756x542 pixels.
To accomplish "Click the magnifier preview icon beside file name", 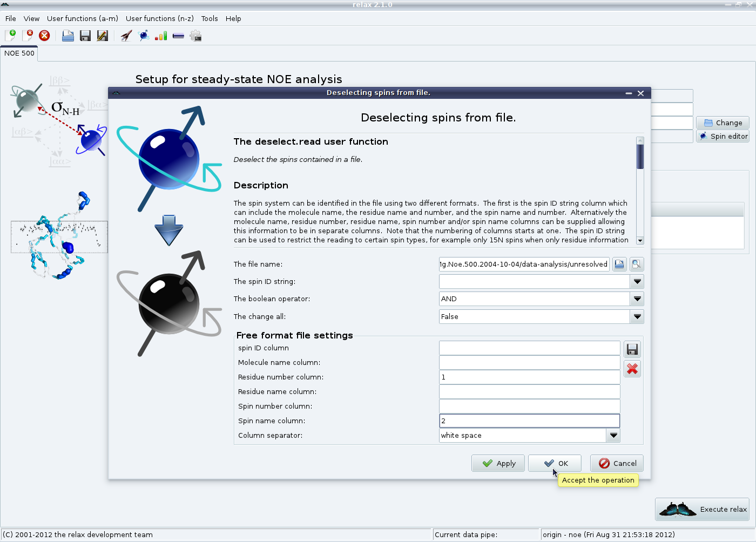I will point(637,264).
